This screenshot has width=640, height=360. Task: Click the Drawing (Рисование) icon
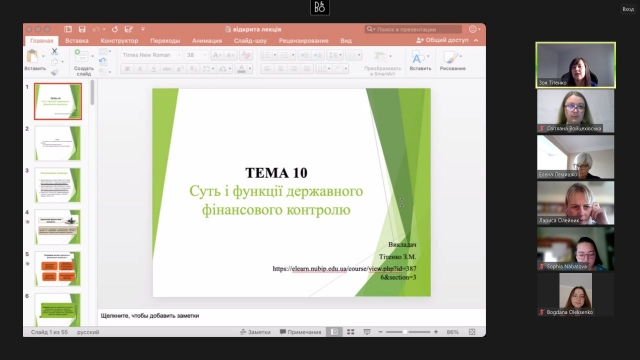point(451,57)
